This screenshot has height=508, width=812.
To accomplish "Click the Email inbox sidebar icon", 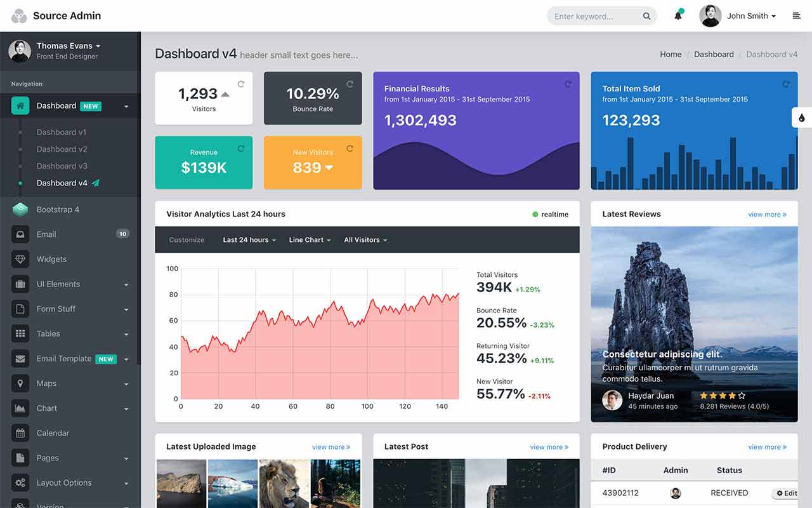I will click(20, 234).
